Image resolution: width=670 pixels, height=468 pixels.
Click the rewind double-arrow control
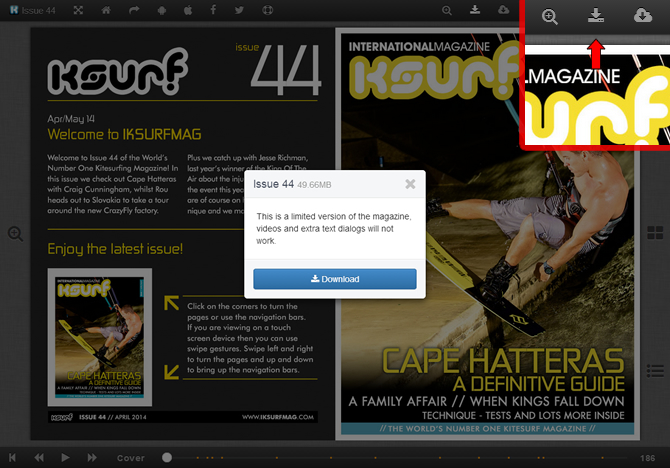tap(39, 457)
